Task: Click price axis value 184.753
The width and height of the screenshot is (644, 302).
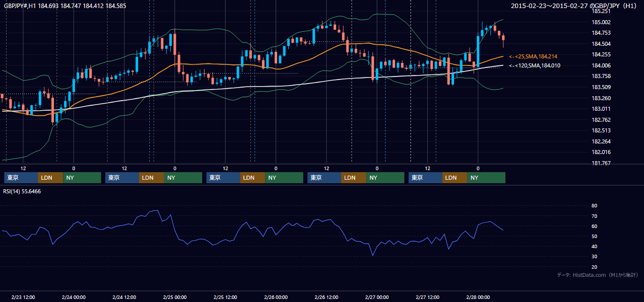Action: click(601, 33)
